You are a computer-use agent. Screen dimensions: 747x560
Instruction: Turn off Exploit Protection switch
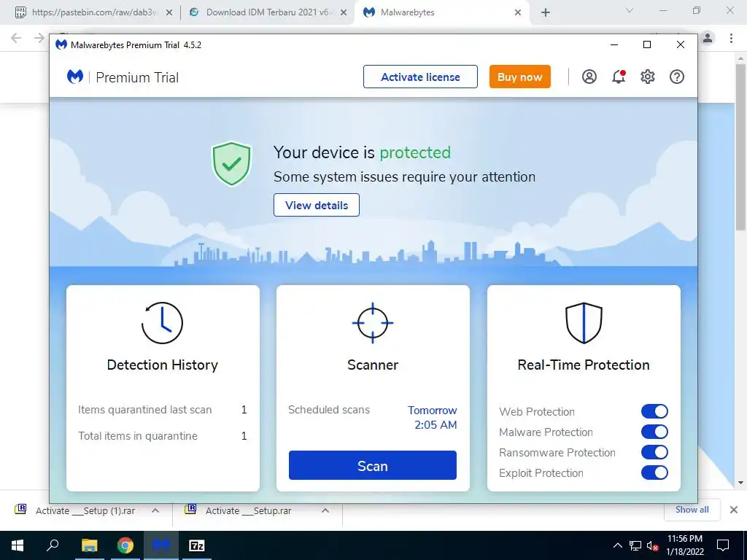(654, 472)
